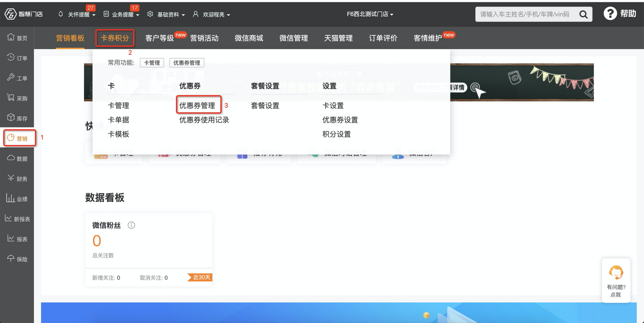The image size is (644, 323).
Task: Select 卡设置 menu item
Action: (x=333, y=106)
